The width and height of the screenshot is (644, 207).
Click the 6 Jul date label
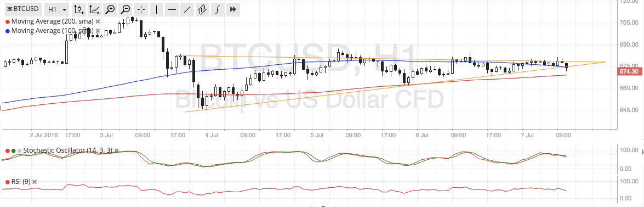pos(422,135)
